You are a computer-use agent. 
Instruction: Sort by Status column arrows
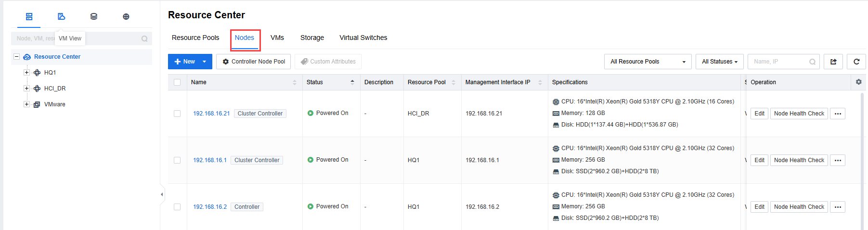tap(352, 82)
